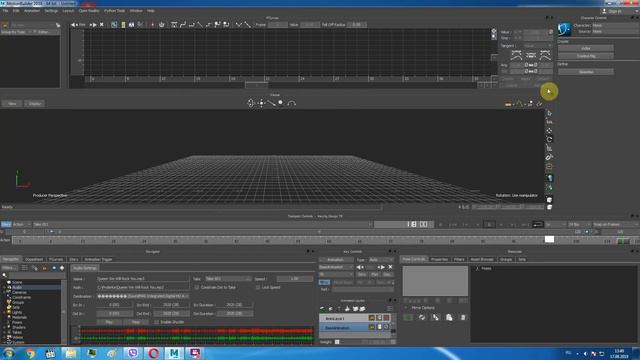The image size is (640, 360).
Task: Click the pan camera icon above the viewer
Action: [x=261, y=103]
